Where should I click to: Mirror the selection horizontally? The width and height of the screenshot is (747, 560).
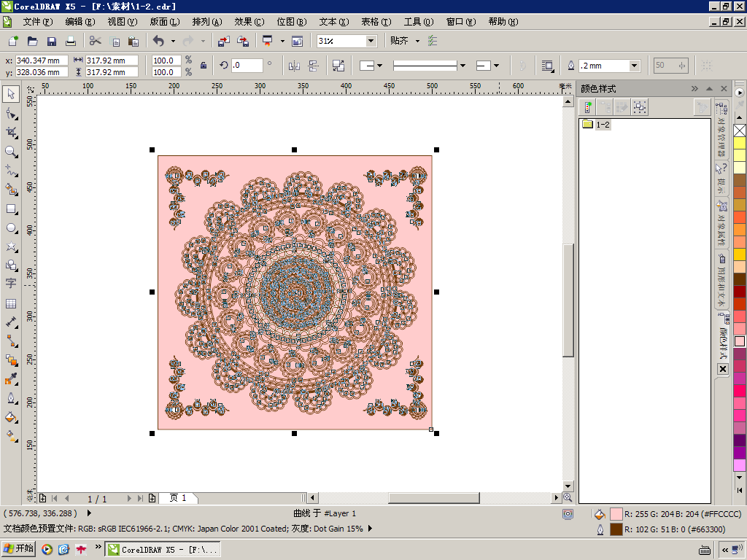click(x=295, y=66)
